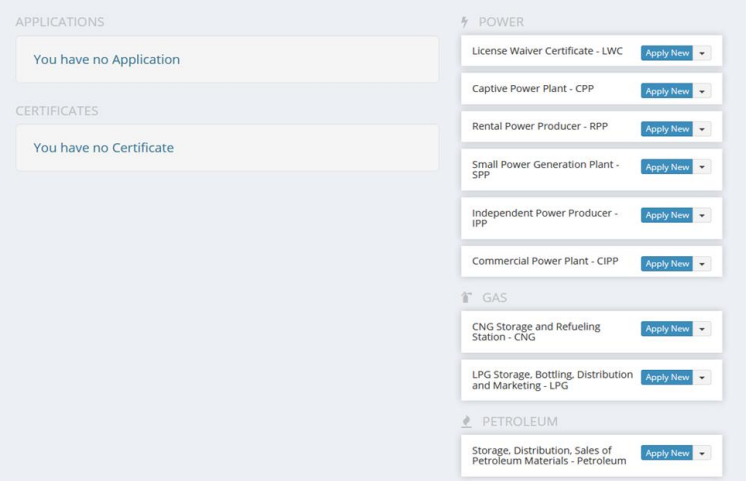Click the 'You have no Certificate' panel
Image resolution: width=746 pixels, height=481 pixels.
[x=227, y=148]
